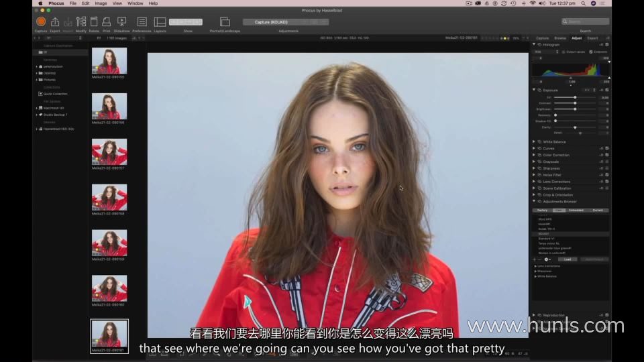Open Spotlight search in menu bar

tap(583, 3)
